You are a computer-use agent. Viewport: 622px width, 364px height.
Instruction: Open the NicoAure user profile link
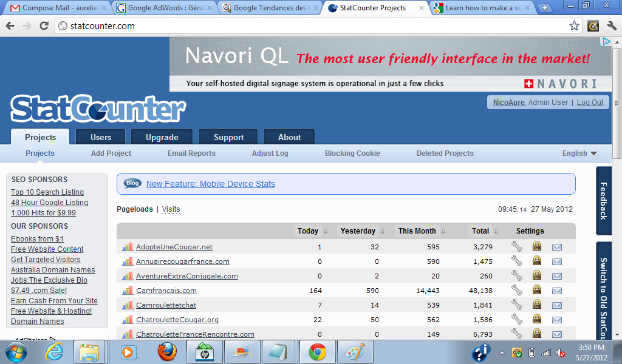coord(508,102)
